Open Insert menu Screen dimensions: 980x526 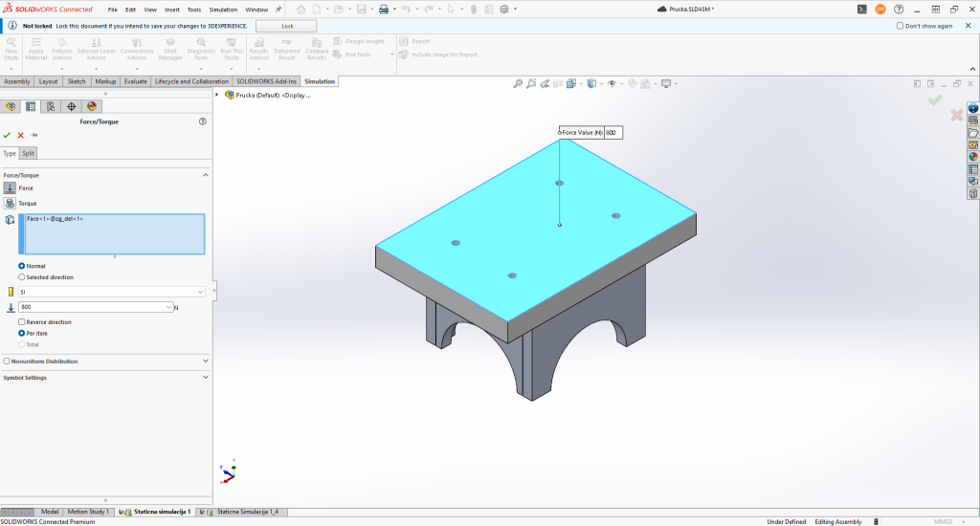tap(172, 10)
